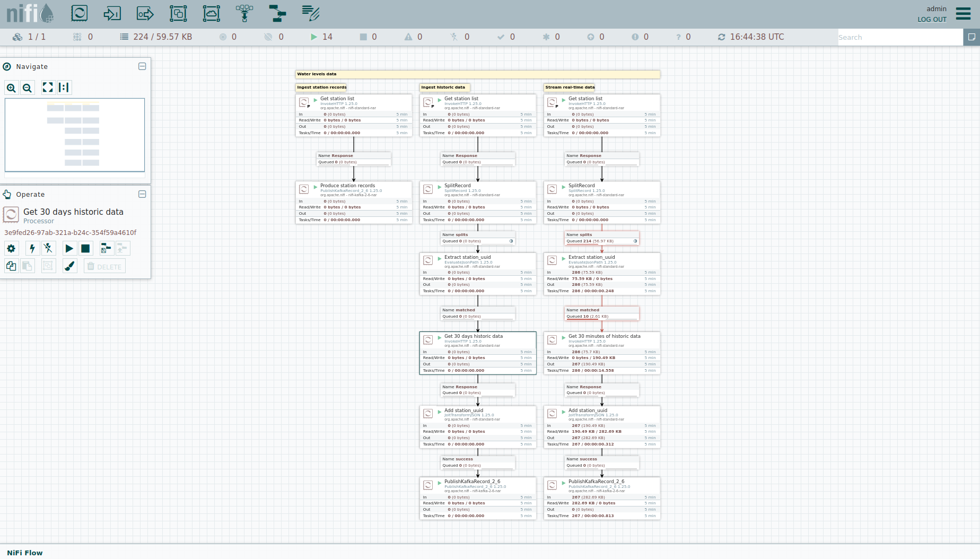Viewport: 980px width, 559px height.
Task: Stop the selected processor
Action: 85,248
